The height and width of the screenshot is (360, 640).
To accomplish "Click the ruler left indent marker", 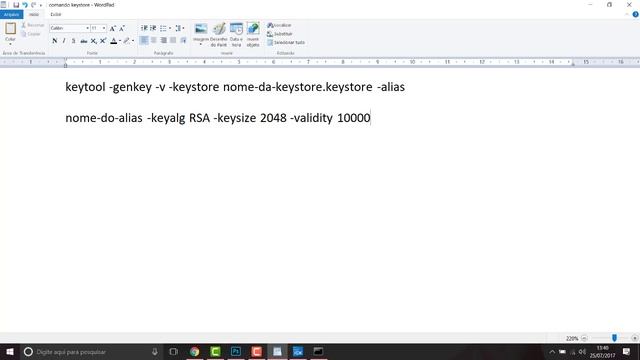I will (x=65, y=64).
